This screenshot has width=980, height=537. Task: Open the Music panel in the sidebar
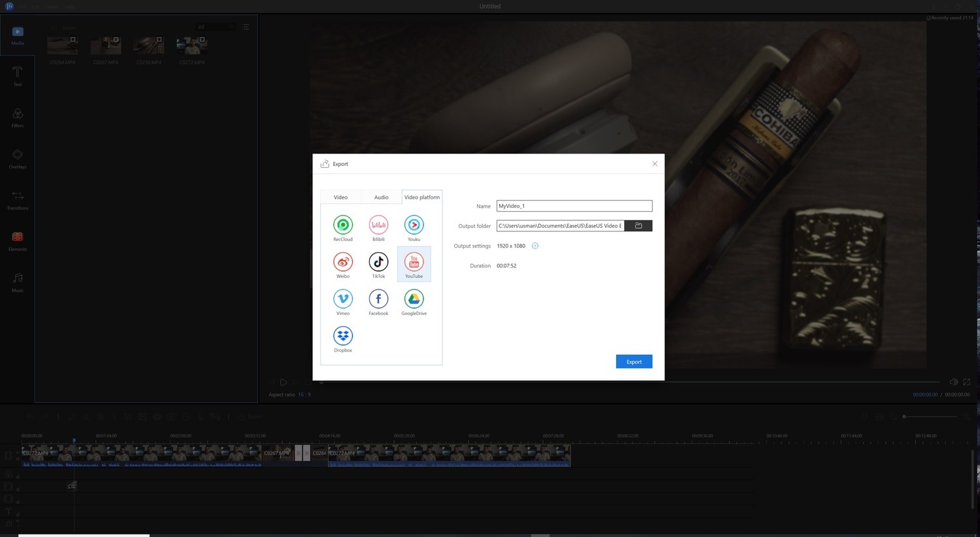pos(18,282)
